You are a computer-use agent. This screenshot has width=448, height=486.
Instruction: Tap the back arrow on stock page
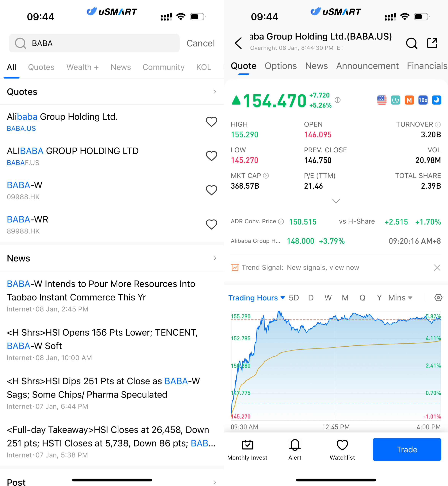[238, 43]
